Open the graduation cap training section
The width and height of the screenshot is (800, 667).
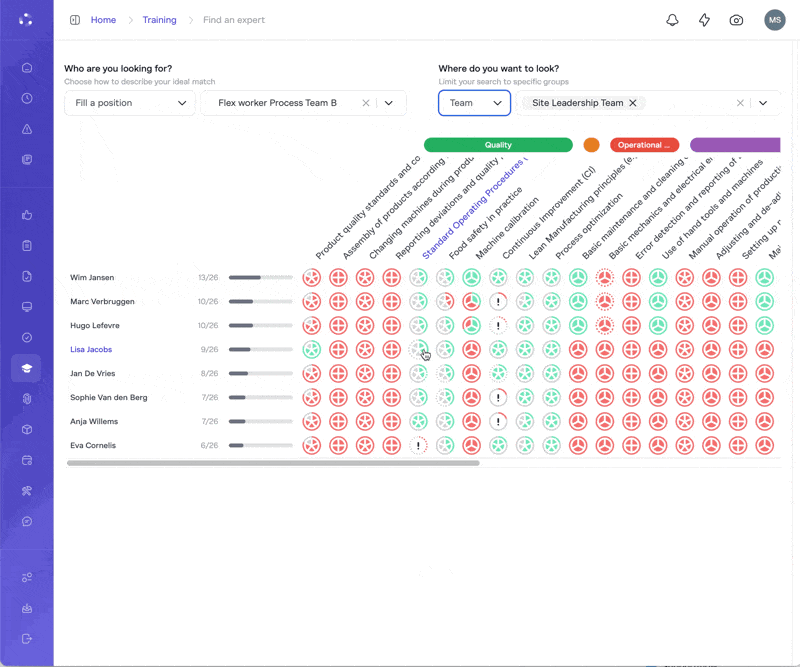click(x=27, y=368)
